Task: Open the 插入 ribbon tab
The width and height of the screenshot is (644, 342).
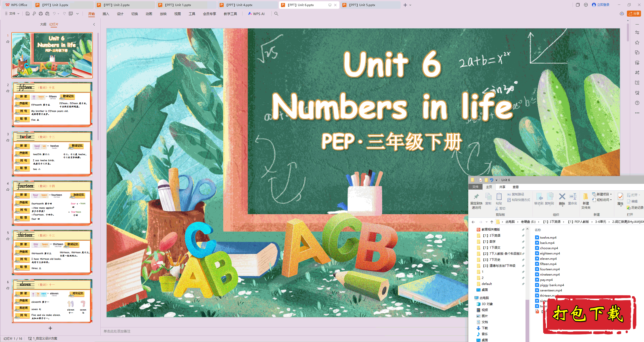Action: [106, 14]
